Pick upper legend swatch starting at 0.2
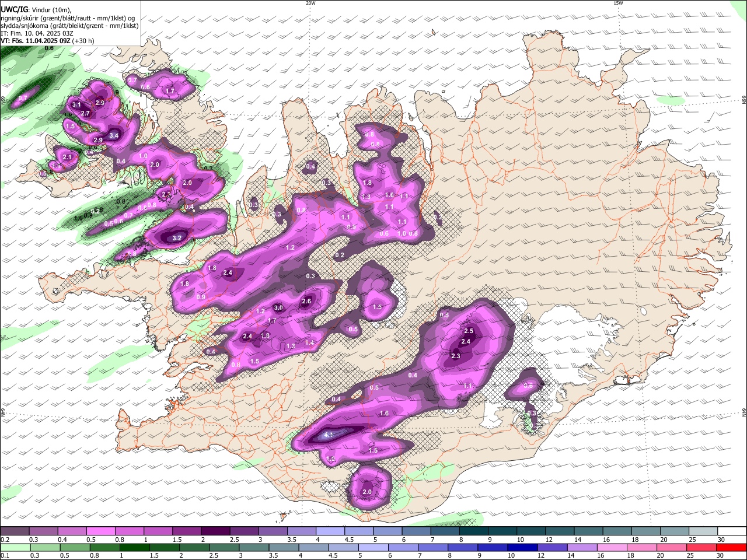The image size is (747, 560). 15,531
